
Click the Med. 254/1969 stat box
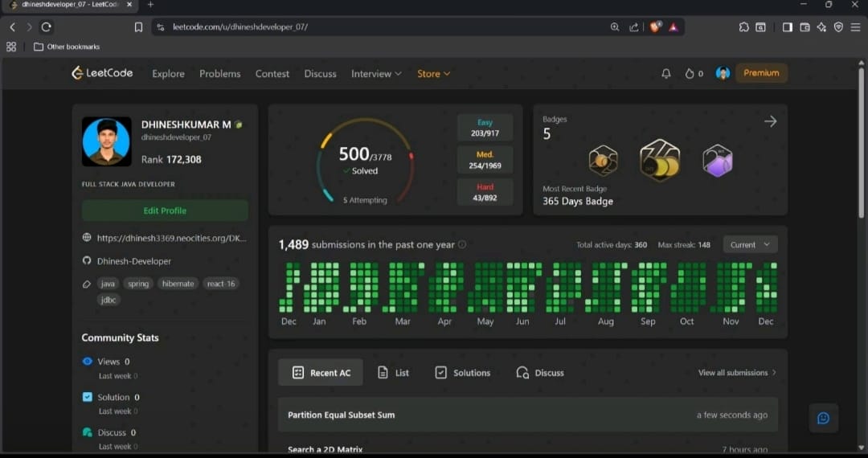click(485, 160)
